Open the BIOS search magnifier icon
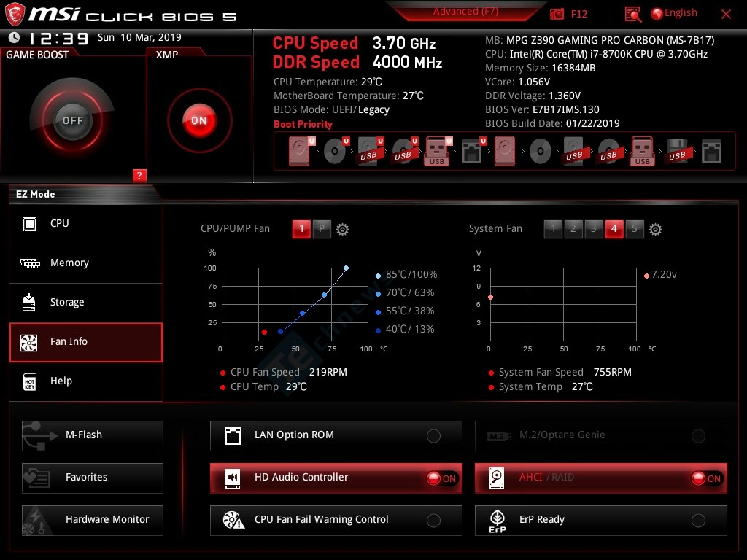 tap(633, 14)
